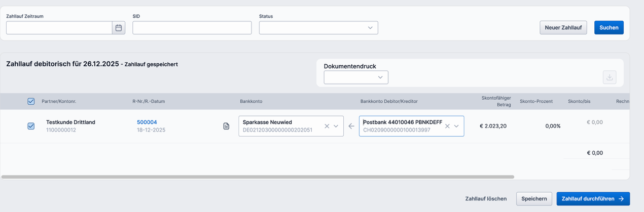Click the Neuer Zahllauf button

tap(563, 27)
